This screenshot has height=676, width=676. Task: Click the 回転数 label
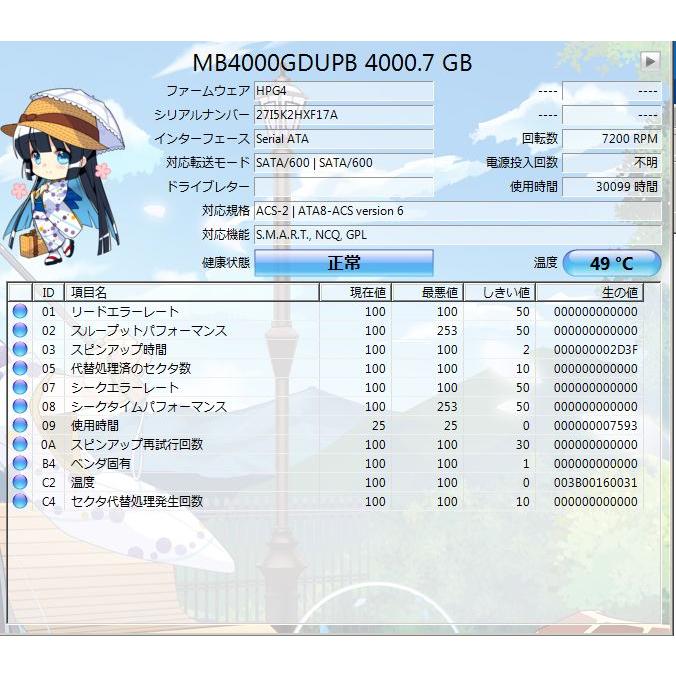click(x=540, y=139)
